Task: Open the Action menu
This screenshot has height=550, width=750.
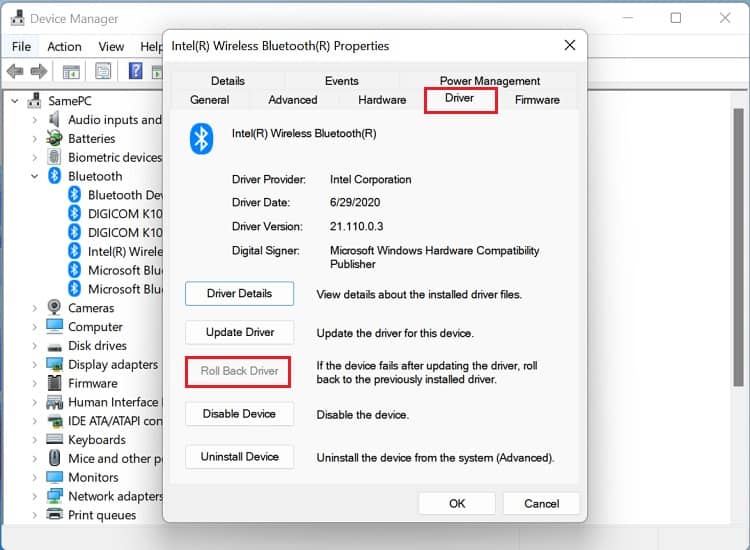Action: 64,46
